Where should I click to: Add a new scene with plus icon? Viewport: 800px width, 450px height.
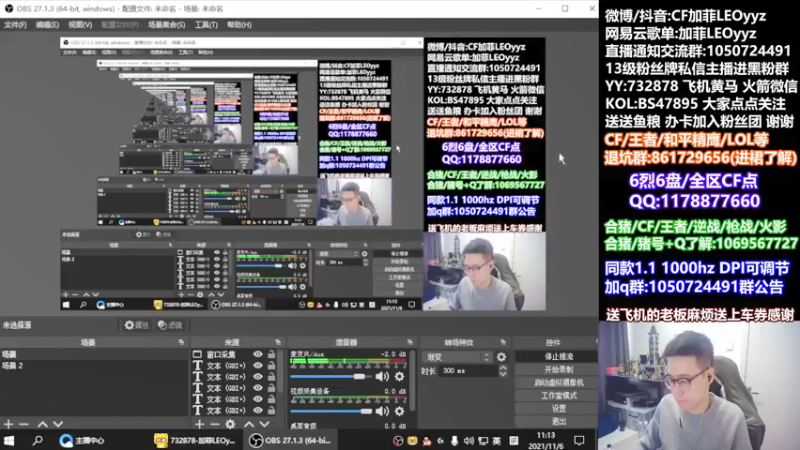[x=8, y=424]
